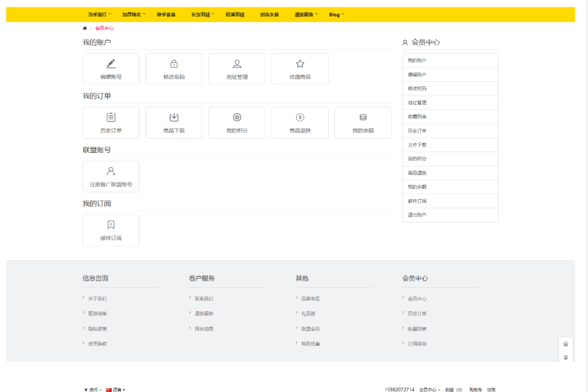Screen dimensions: 588x392
Task: Click 结账 link in bottom bar
Action: tap(491, 390)
